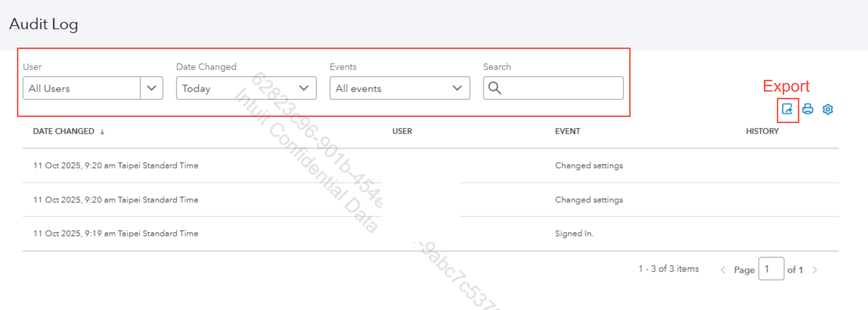Click the page number input box

coord(771,269)
